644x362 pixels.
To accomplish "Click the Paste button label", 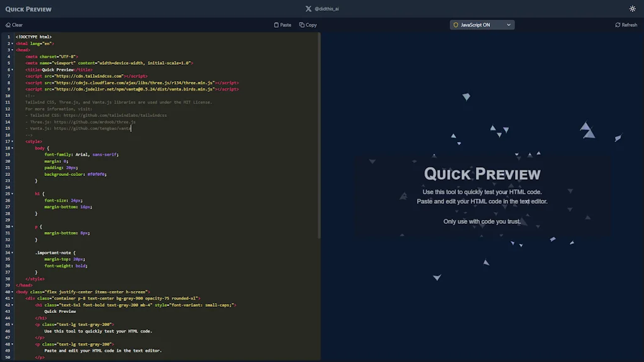I will pos(284,25).
